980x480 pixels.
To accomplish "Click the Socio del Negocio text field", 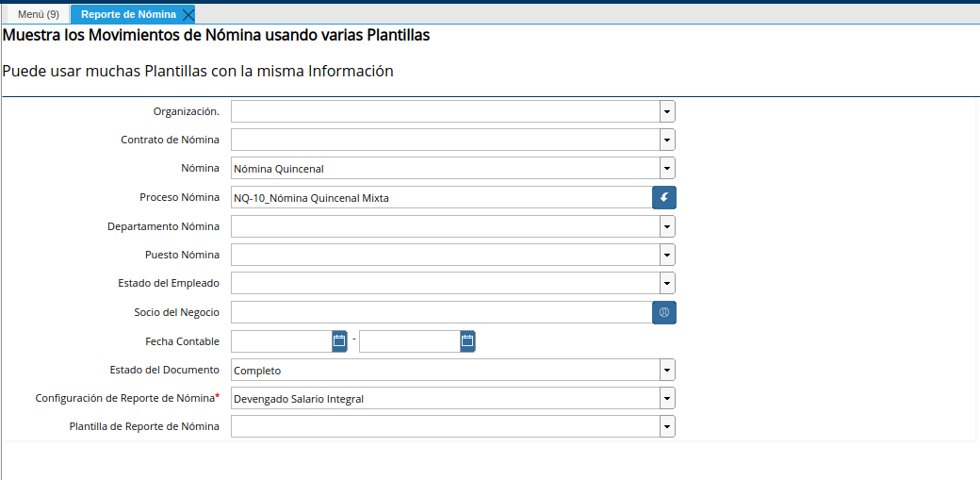I will point(442,312).
